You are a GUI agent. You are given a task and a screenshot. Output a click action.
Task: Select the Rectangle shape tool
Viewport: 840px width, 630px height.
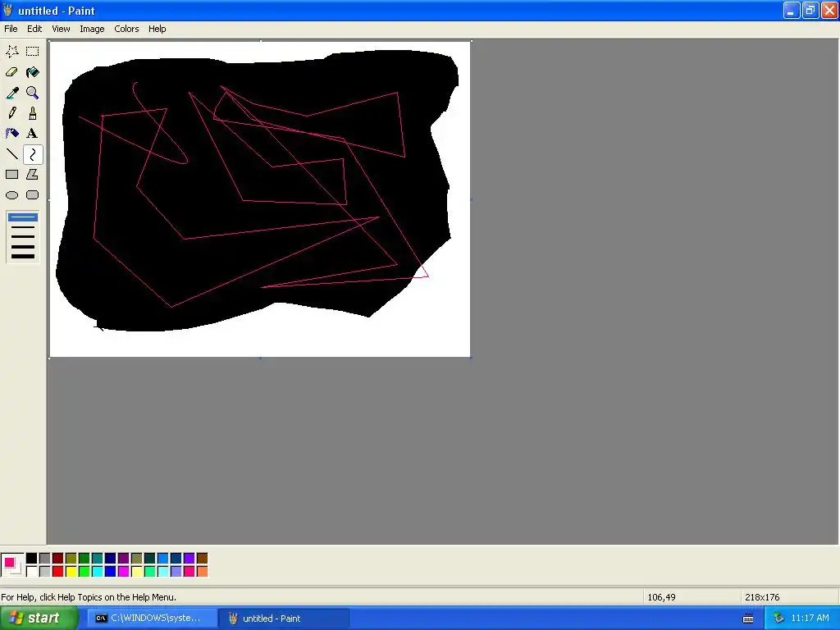(x=12, y=175)
